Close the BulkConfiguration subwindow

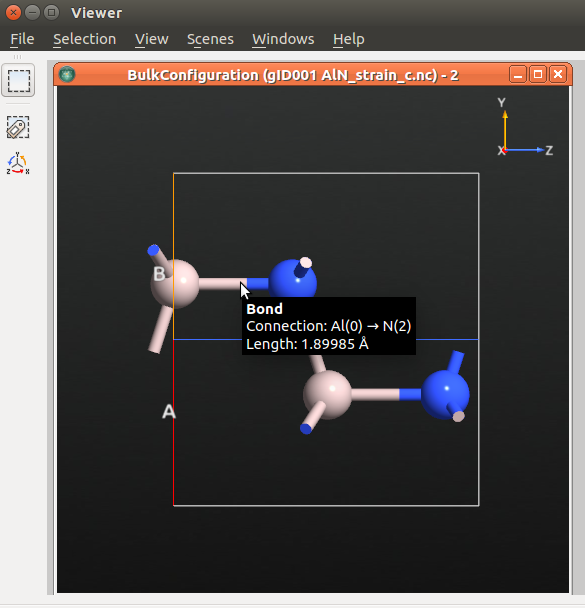[558, 74]
